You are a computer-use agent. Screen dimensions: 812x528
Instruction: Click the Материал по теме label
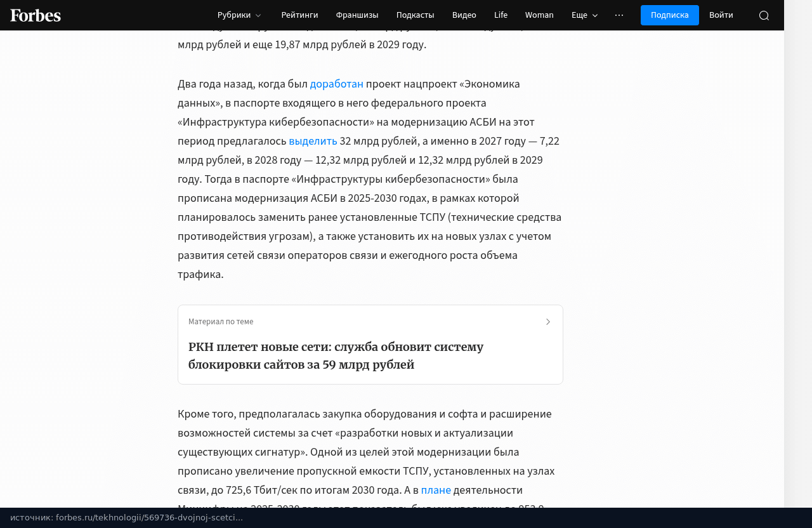point(221,322)
